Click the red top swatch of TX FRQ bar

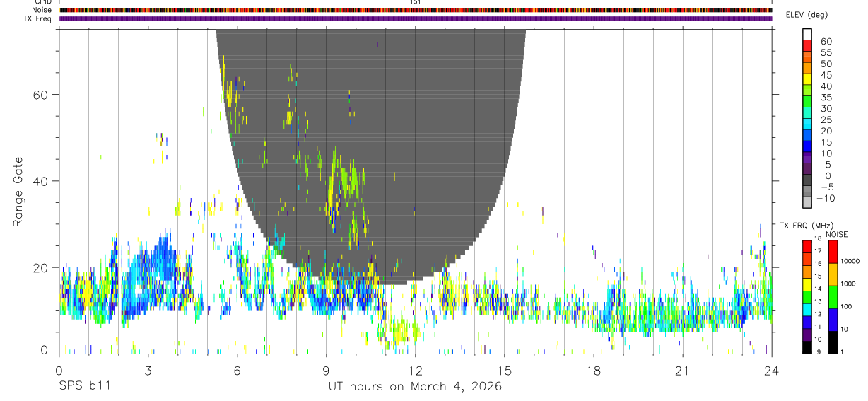(807, 245)
